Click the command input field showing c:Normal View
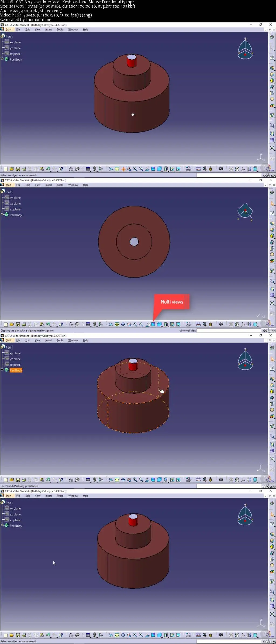The height and width of the screenshot is (644, 276). (229, 330)
